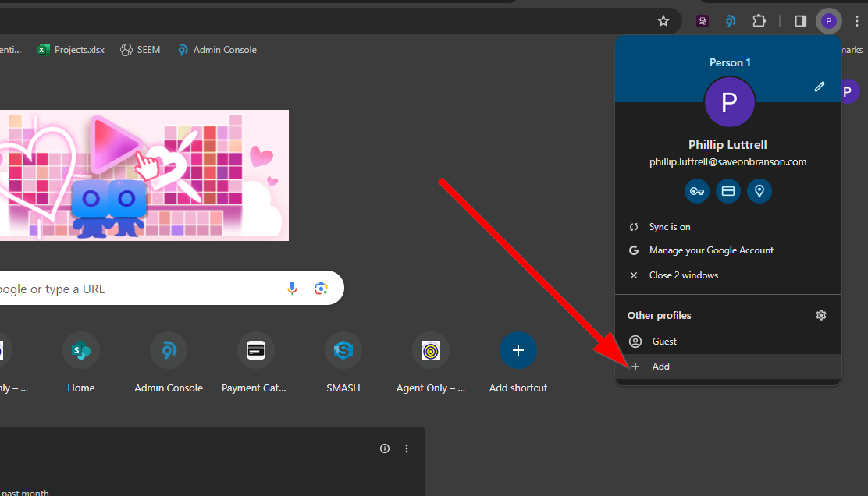
Task: Click the Add shortcut button
Action: 518,351
